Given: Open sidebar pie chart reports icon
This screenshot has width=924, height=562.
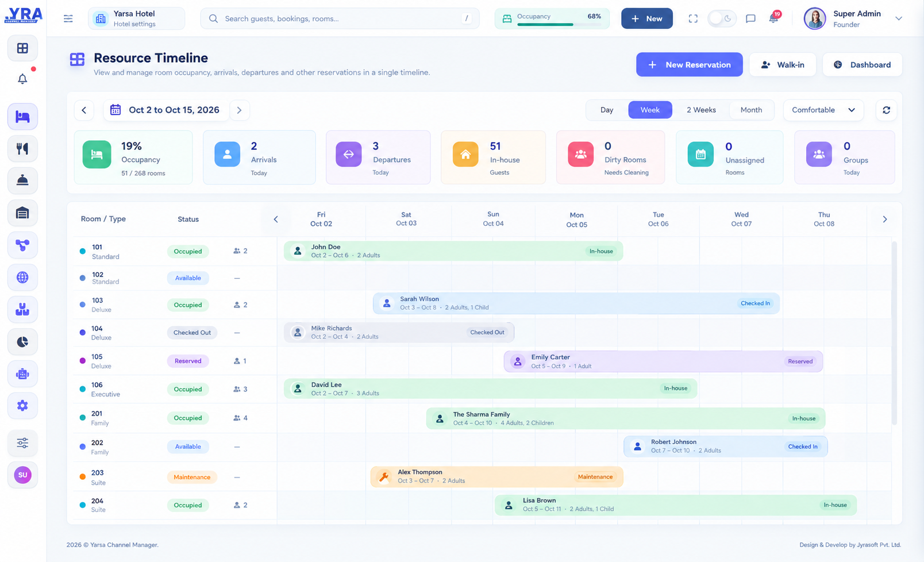Looking at the screenshot, I should click(x=22, y=342).
